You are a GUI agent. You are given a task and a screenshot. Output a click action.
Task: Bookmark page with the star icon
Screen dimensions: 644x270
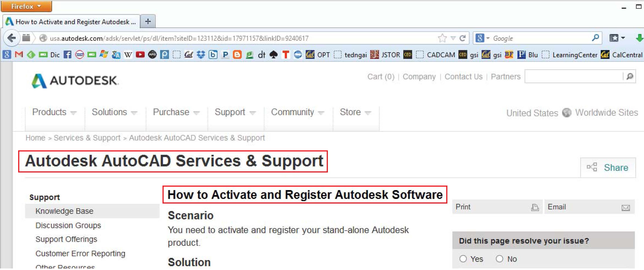(x=442, y=38)
